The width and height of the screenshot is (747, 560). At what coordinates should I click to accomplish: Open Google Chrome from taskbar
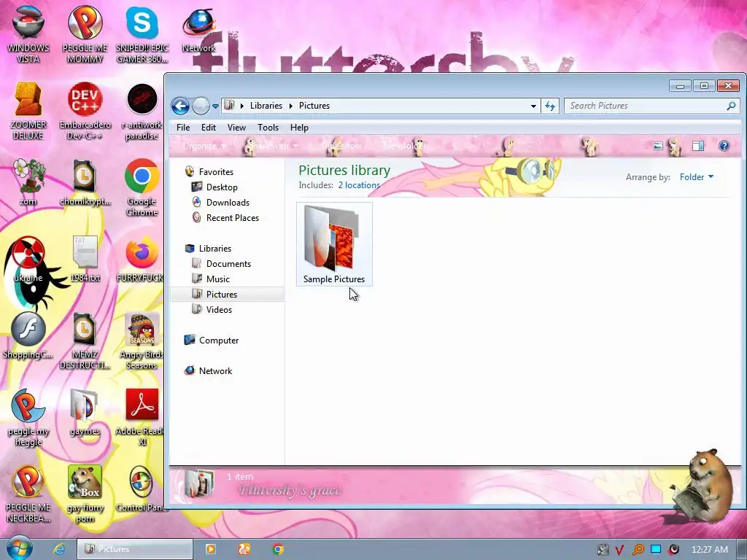(278, 549)
